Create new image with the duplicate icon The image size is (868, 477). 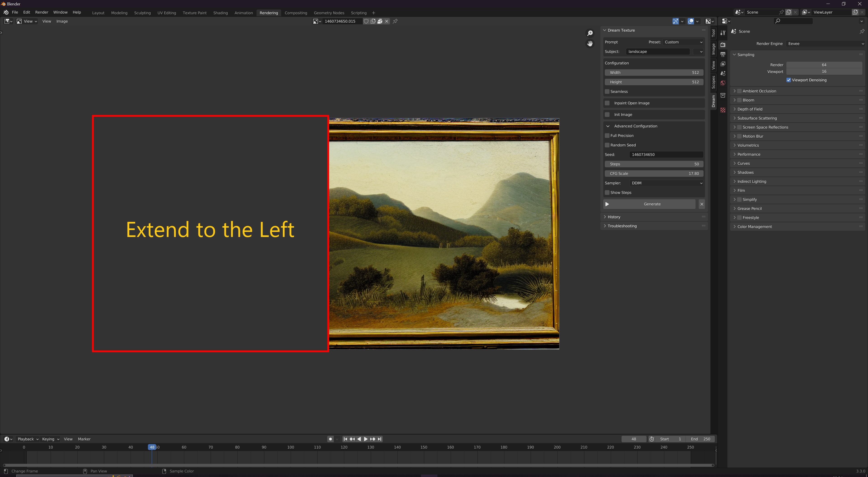click(373, 21)
